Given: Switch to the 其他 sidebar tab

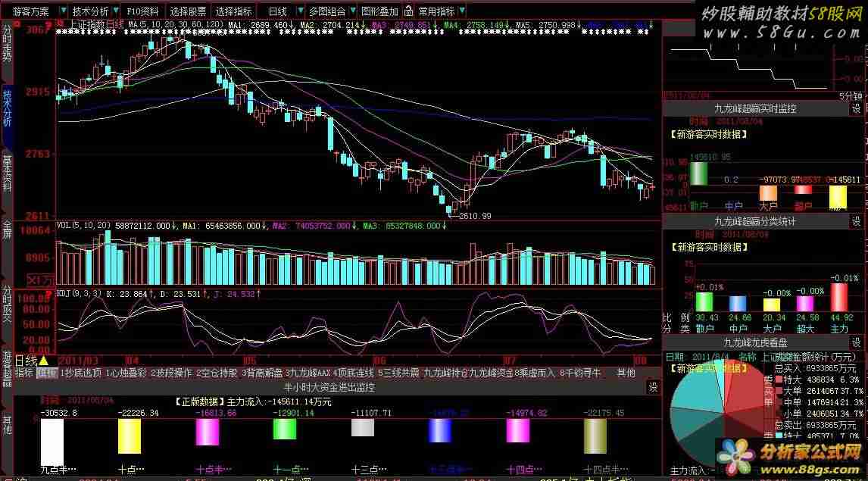Looking at the screenshot, I should click(7, 424).
